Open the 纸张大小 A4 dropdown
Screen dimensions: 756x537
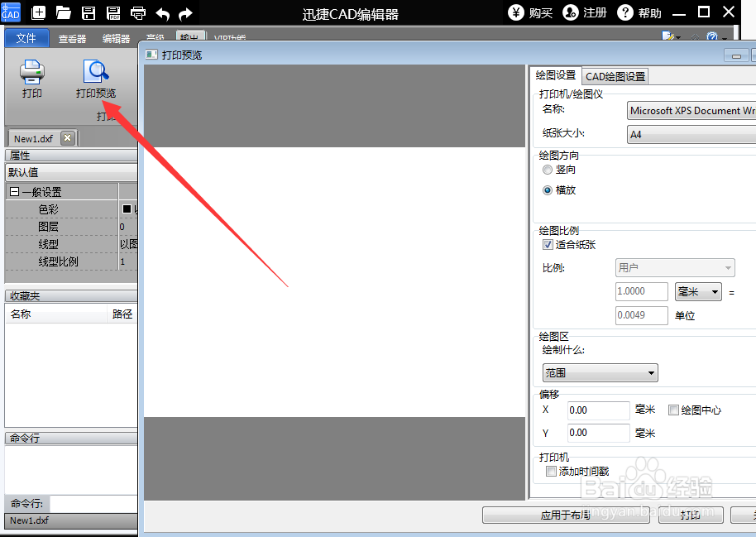click(x=691, y=135)
